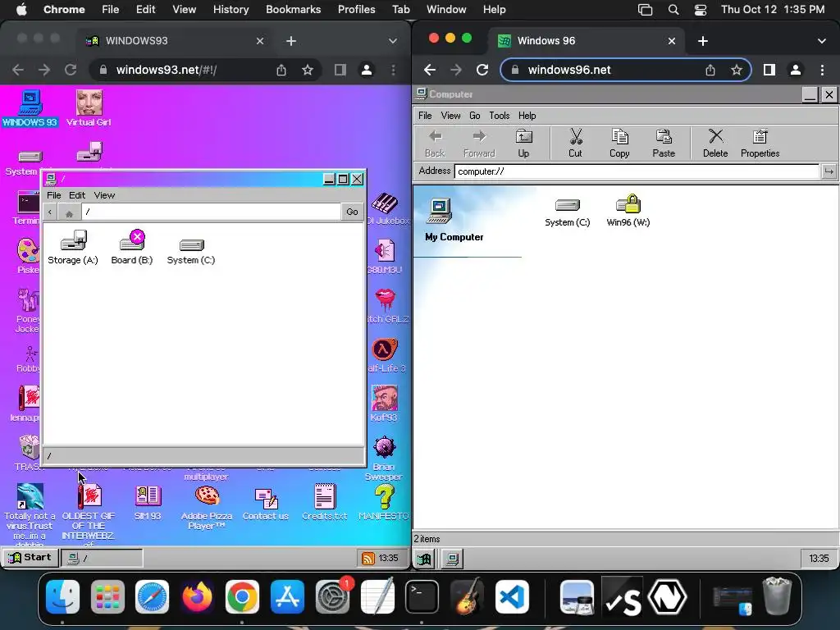
Task: Open the MANIFESTO question mark icon
Action: pos(384,502)
